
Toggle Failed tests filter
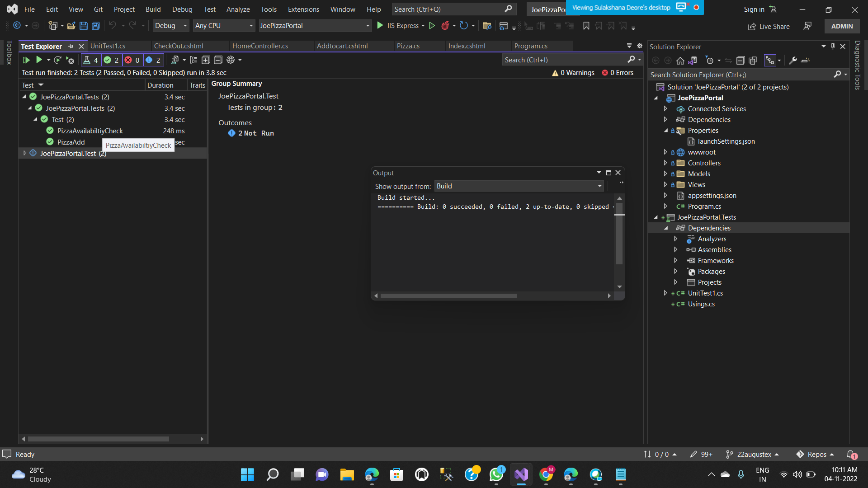[x=132, y=60]
